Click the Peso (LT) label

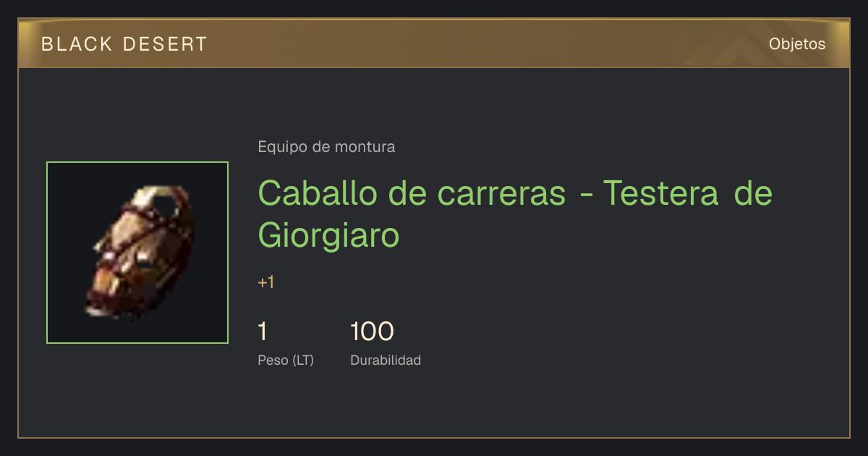click(286, 360)
